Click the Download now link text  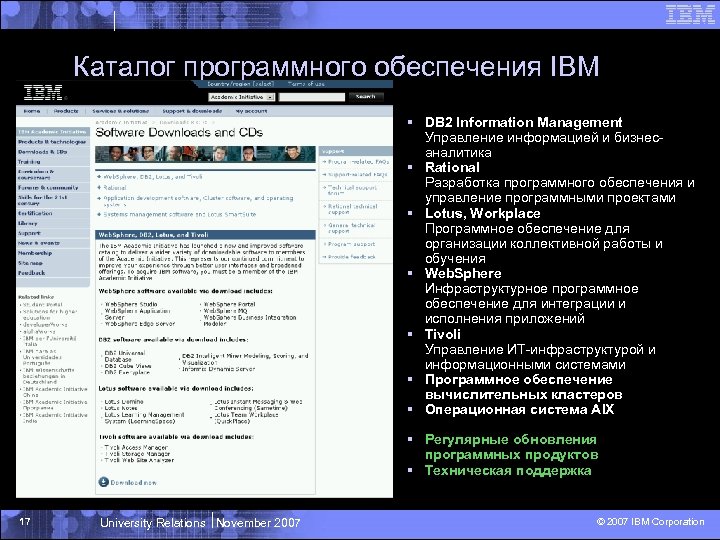click(134, 483)
